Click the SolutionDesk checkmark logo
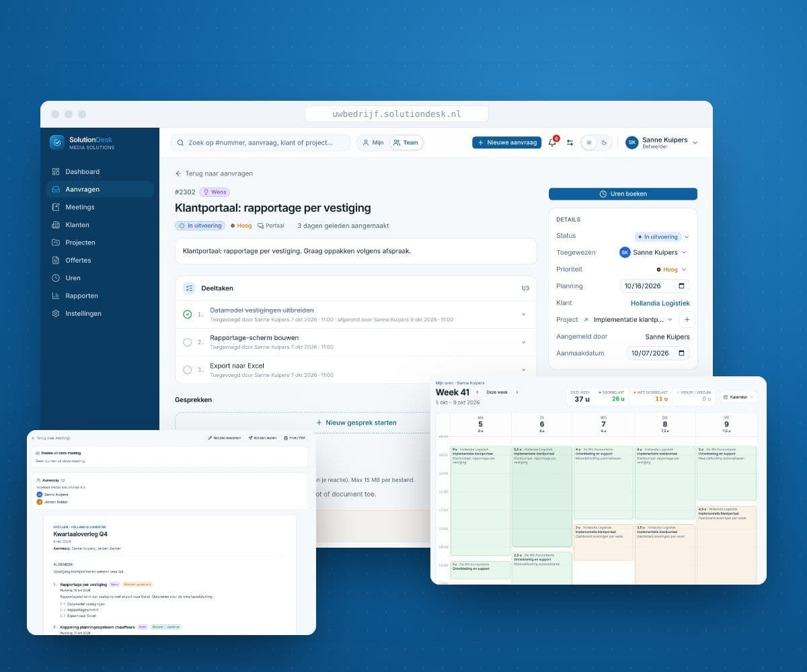Viewport: 807px width, 672px height. pos(57,142)
